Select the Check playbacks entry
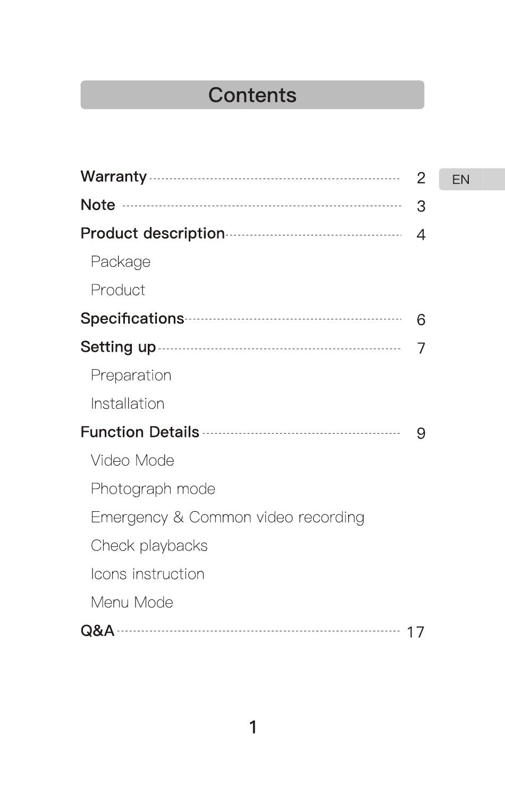 click(x=149, y=546)
